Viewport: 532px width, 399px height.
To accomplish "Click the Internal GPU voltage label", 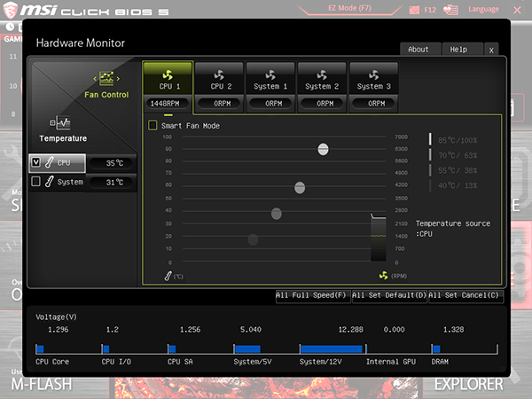I will pos(391,362).
